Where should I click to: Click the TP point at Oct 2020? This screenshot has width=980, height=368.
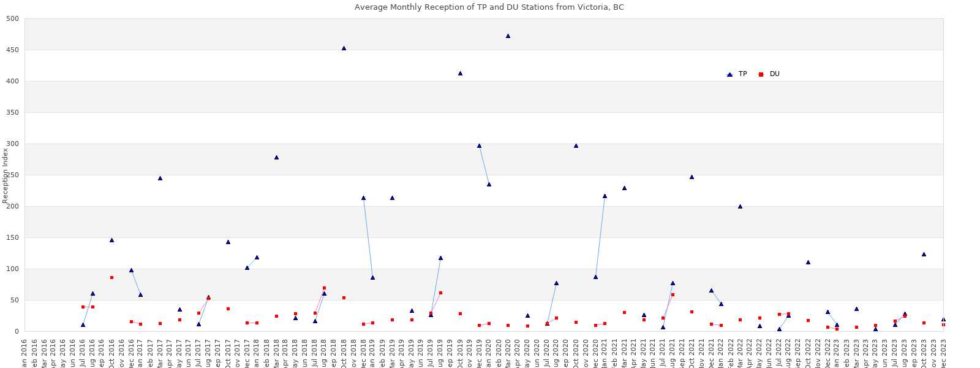576,146
